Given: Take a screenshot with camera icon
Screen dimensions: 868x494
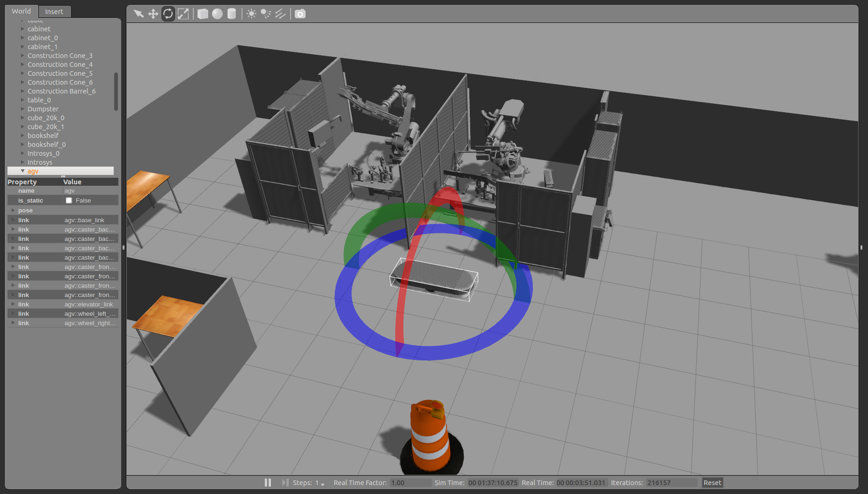Looking at the screenshot, I should (x=300, y=14).
